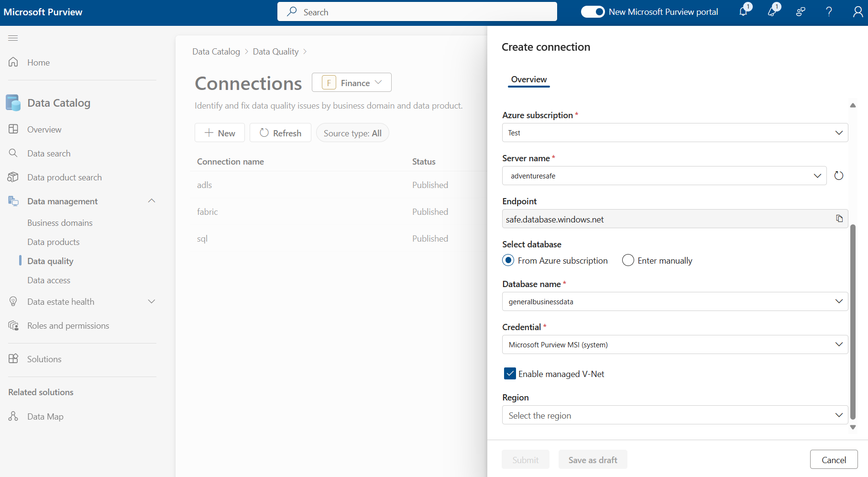Click the Data Catalog icon
The image size is (868, 477).
coord(13,103)
